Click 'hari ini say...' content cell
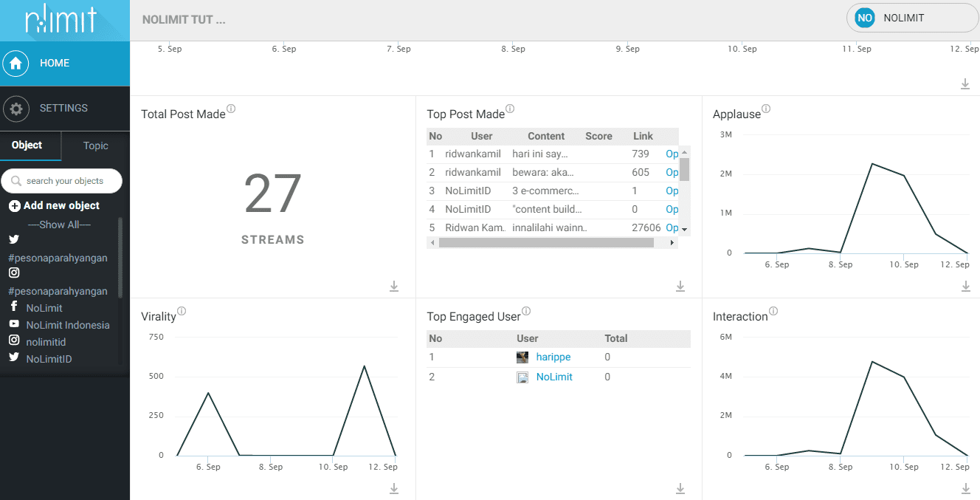The image size is (980, 500). 540,154
